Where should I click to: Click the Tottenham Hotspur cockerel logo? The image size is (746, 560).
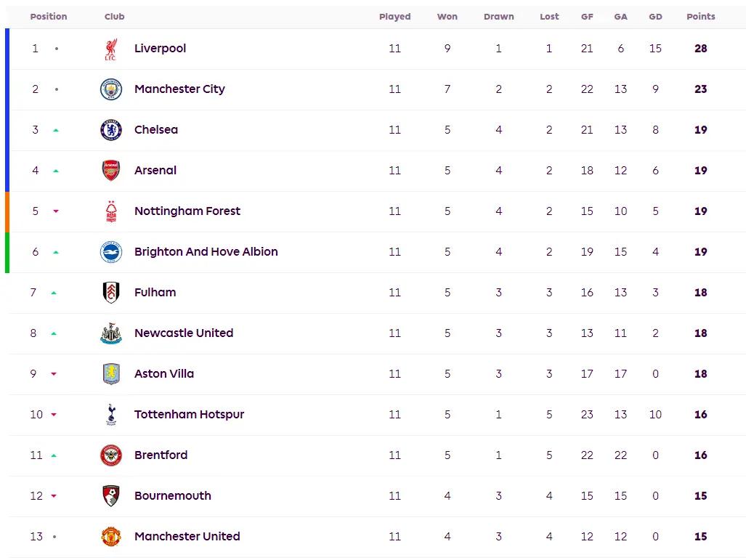(x=111, y=415)
